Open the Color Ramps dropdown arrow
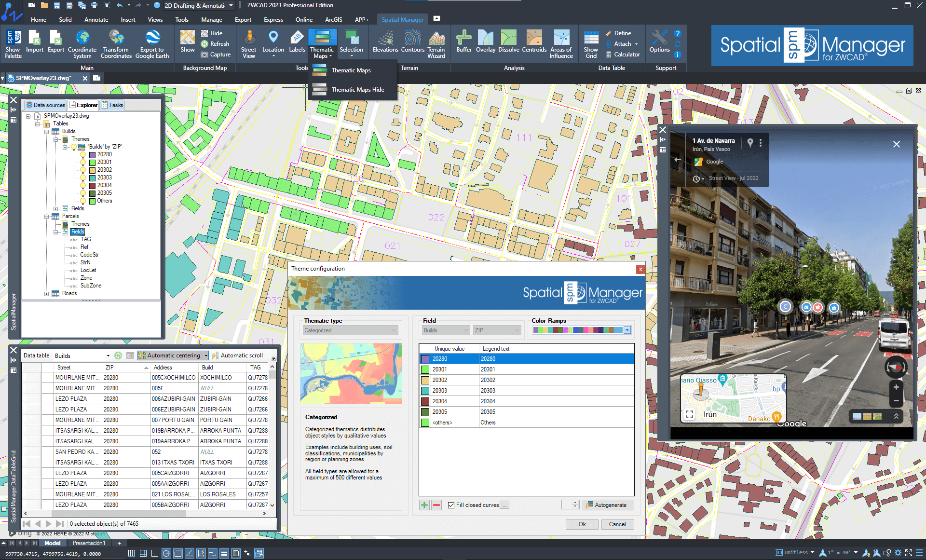 [627, 330]
